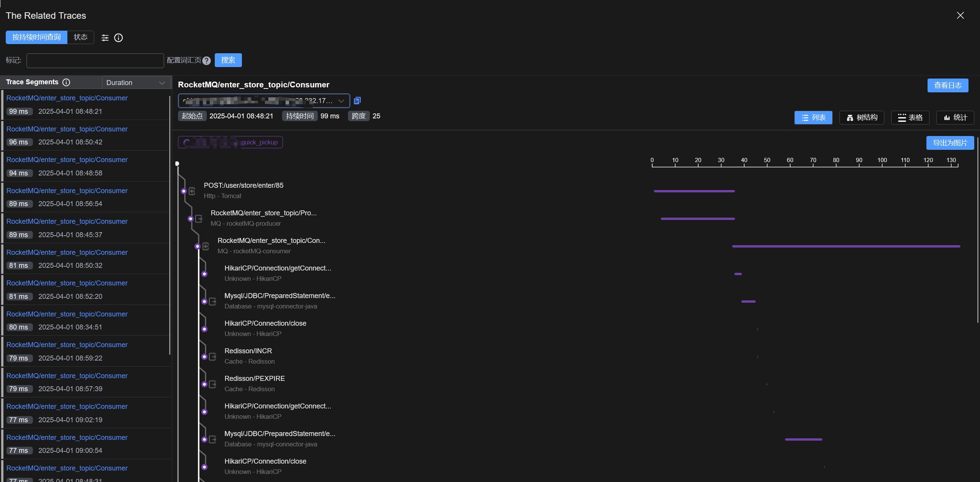This screenshot has width=980, height=482.
Task: Click the filter settings sliders icon
Action: [105, 38]
